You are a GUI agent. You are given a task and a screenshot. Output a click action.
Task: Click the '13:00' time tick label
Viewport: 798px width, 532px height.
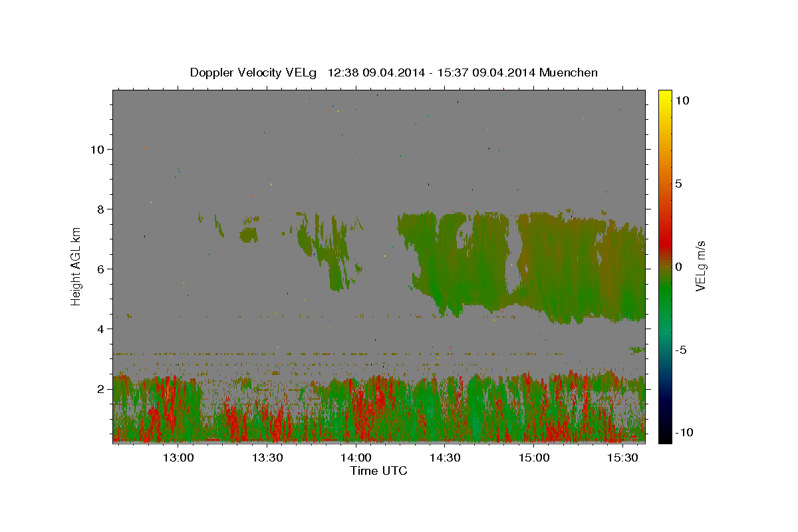click(x=178, y=458)
